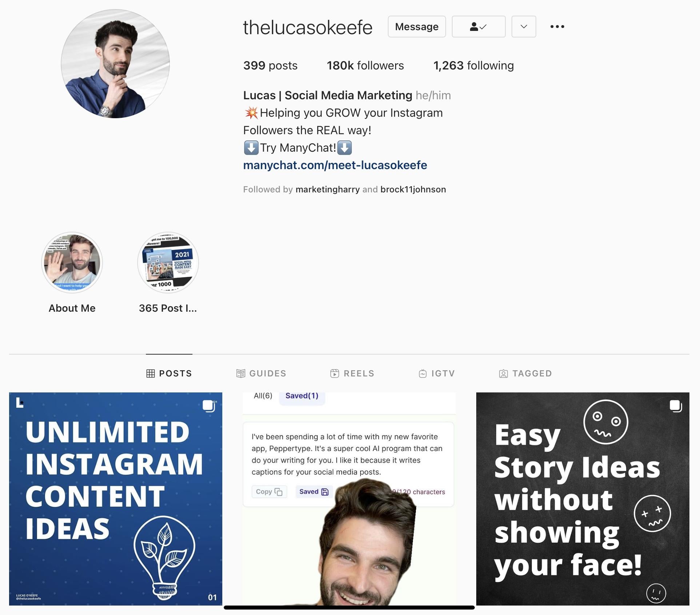
Task: Open the Easy Story Ideas post
Action: 582,499
